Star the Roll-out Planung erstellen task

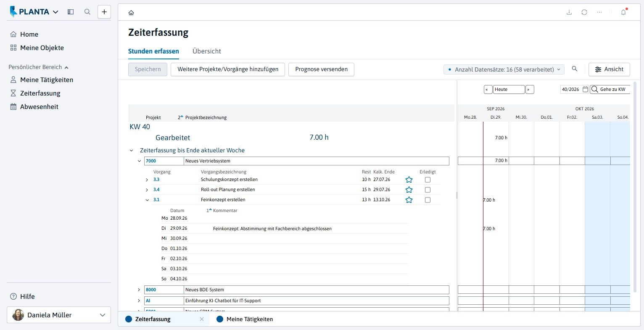[x=409, y=190]
